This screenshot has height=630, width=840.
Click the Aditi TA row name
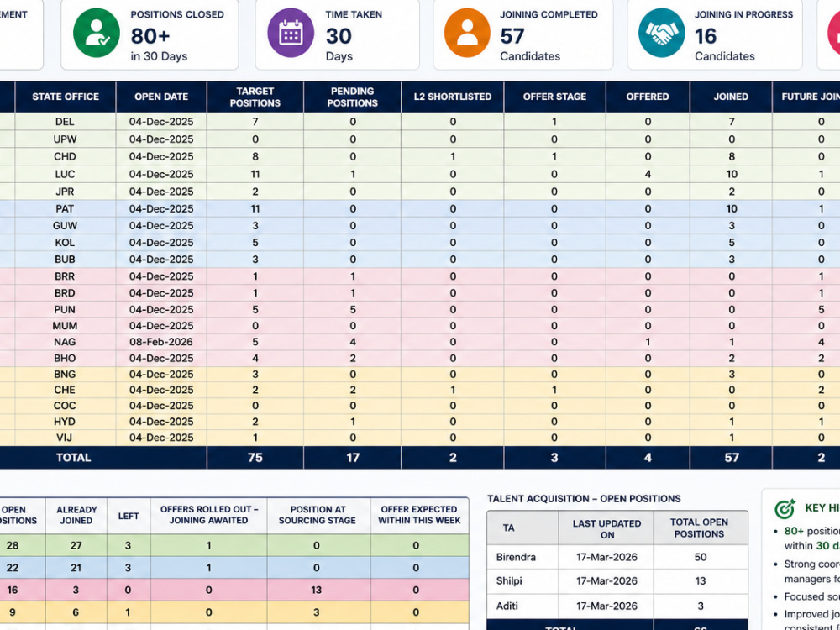click(507, 606)
